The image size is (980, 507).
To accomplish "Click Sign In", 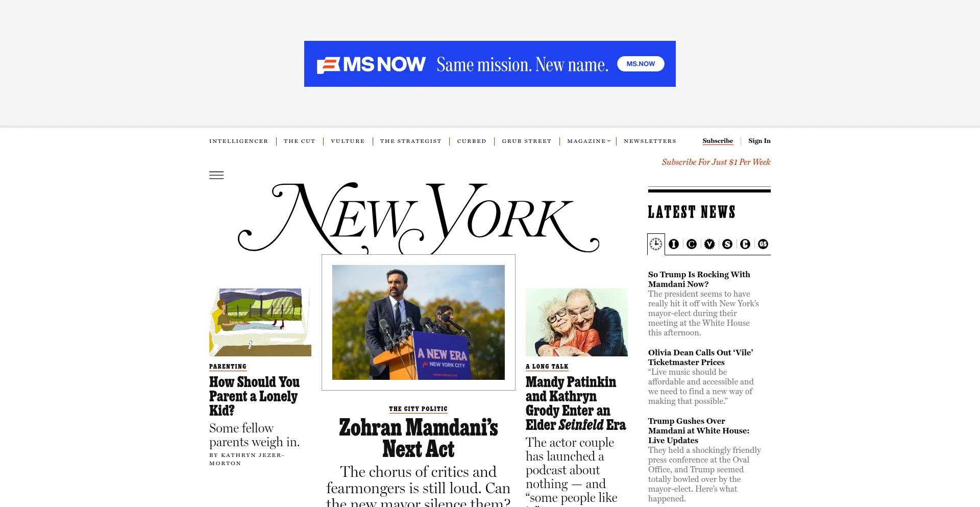I will click(x=759, y=141).
